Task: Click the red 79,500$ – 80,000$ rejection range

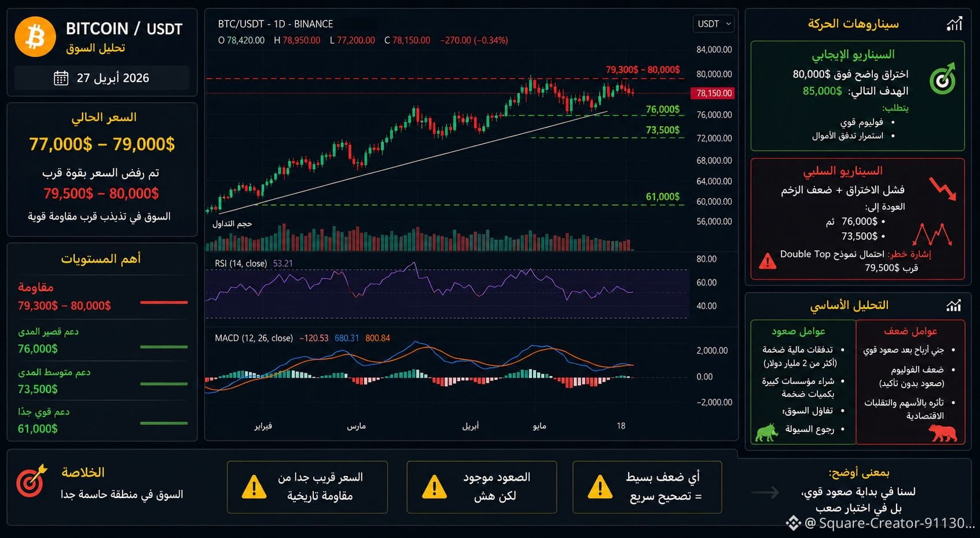Action: point(101,193)
